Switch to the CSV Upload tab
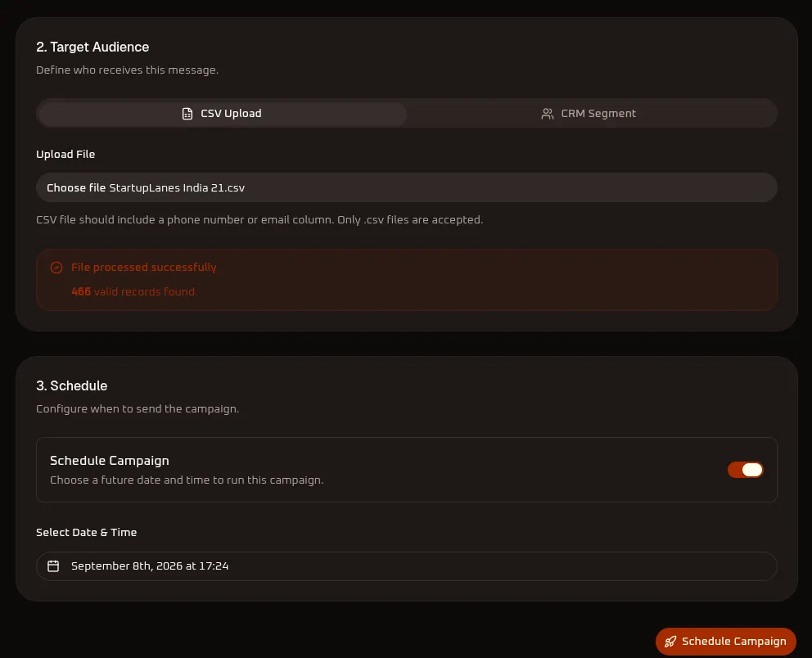The width and height of the screenshot is (812, 658). click(x=222, y=114)
